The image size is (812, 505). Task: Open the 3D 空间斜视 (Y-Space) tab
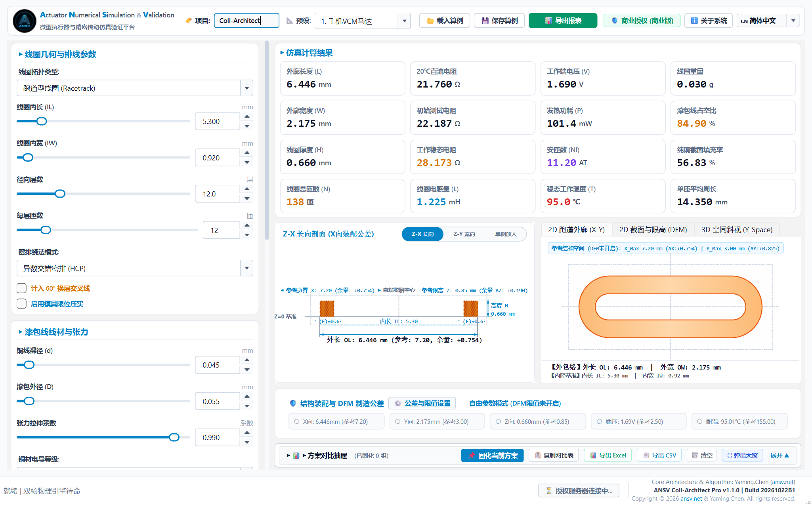pos(737,230)
